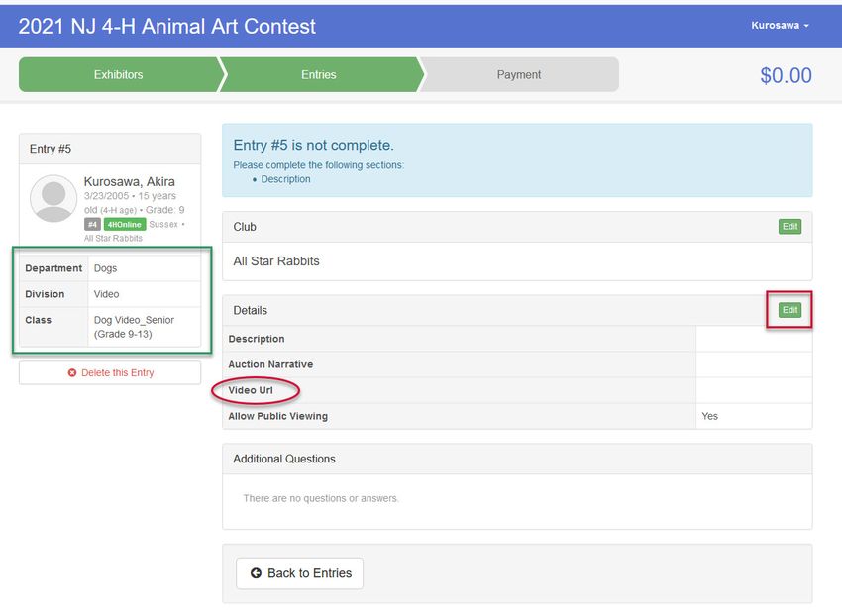Select the Auction Narrative row
Screen dimensions: 842x616
pyautogui.click(x=517, y=364)
